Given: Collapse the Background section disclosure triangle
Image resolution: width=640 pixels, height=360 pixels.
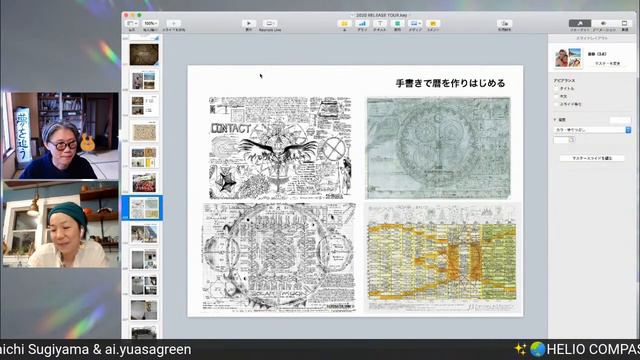Looking at the screenshot, I should pyautogui.click(x=555, y=120).
